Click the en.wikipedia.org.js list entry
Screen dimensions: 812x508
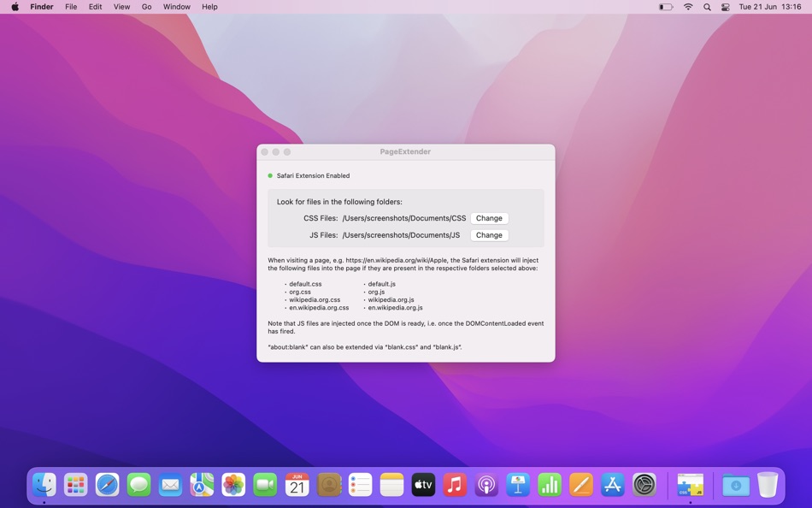pyautogui.click(x=395, y=307)
